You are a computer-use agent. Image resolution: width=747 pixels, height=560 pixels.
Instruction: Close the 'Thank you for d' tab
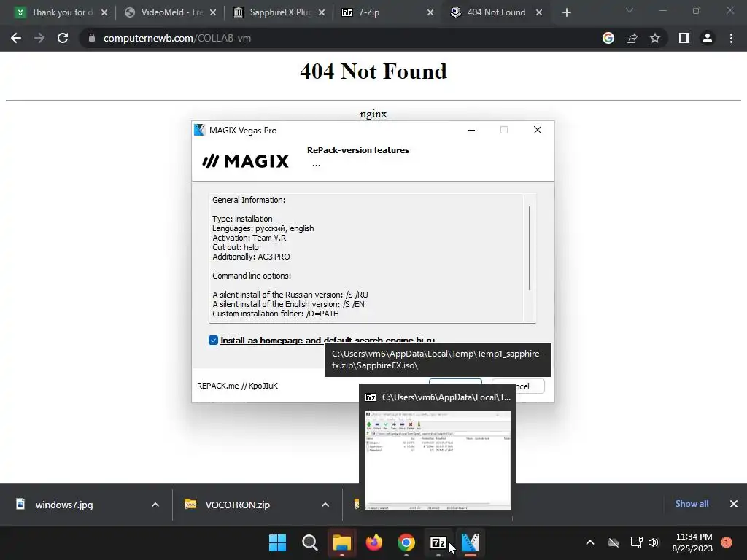pyautogui.click(x=104, y=12)
